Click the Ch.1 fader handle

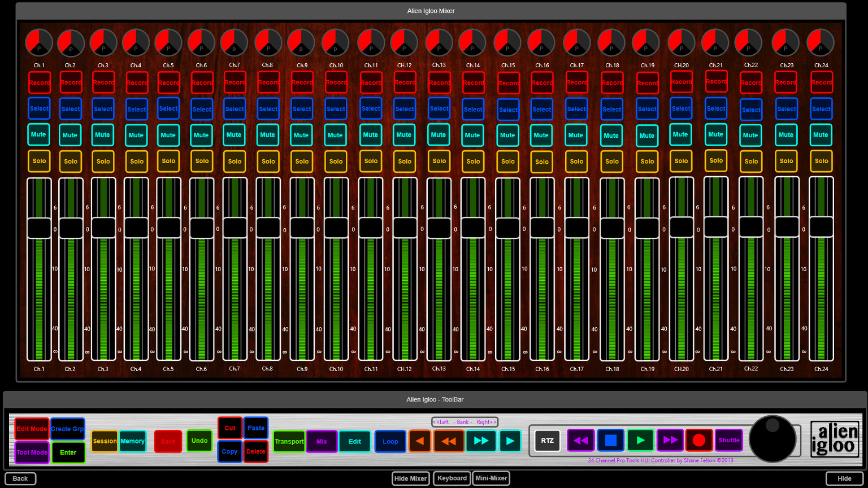point(39,228)
